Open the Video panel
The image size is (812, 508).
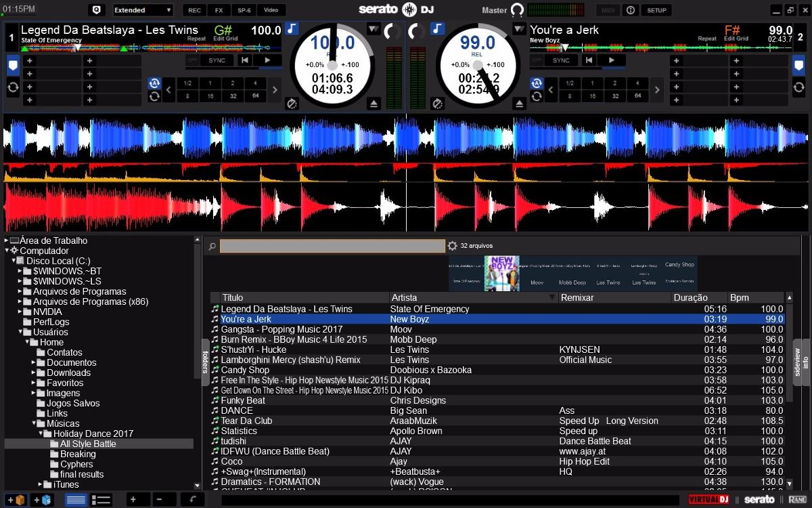coord(271,10)
